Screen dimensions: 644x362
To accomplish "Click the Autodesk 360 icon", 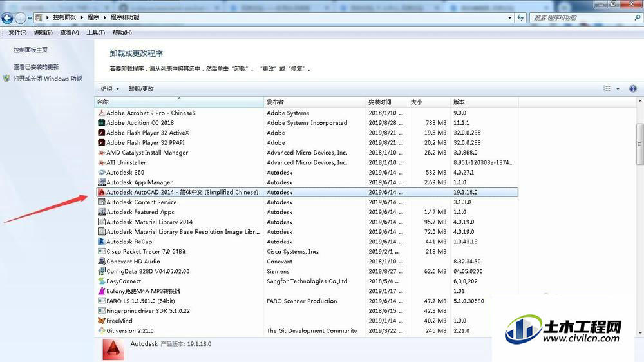I will point(102,172).
